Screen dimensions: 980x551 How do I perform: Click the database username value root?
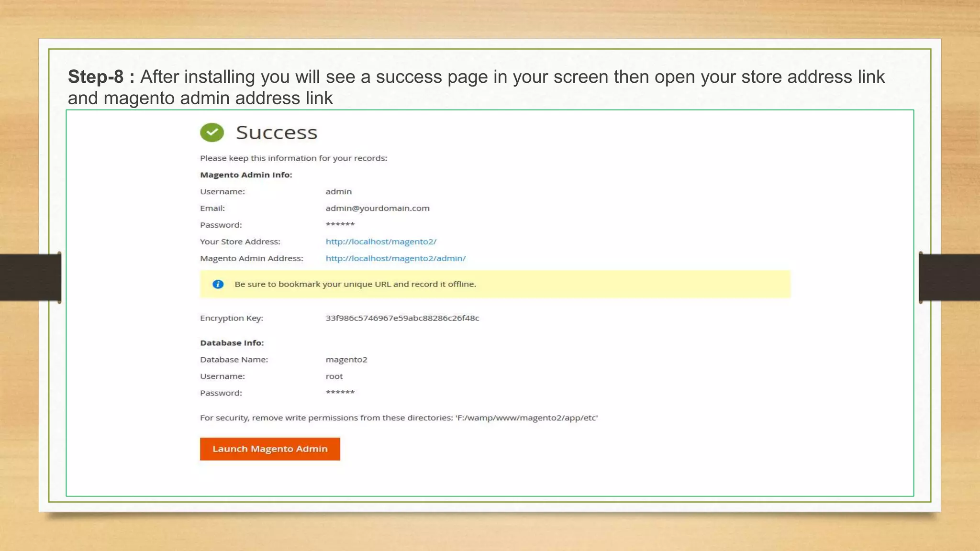click(334, 376)
